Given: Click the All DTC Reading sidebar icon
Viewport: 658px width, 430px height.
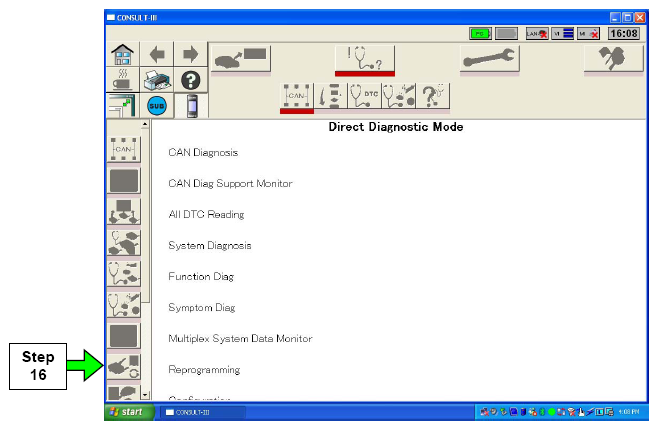Looking at the screenshot, I should pyautogui.click(x=124, y=212).
